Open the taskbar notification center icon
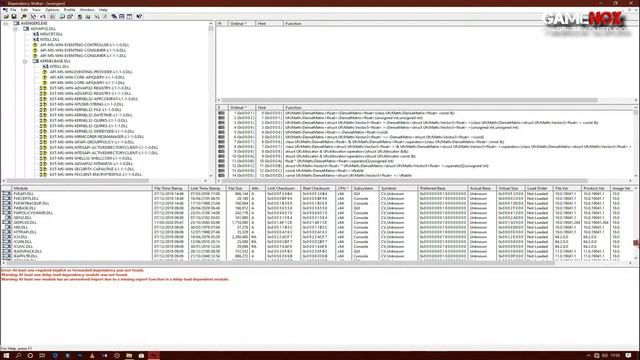This screenshot has height=360, width=640. pos(629,356)
